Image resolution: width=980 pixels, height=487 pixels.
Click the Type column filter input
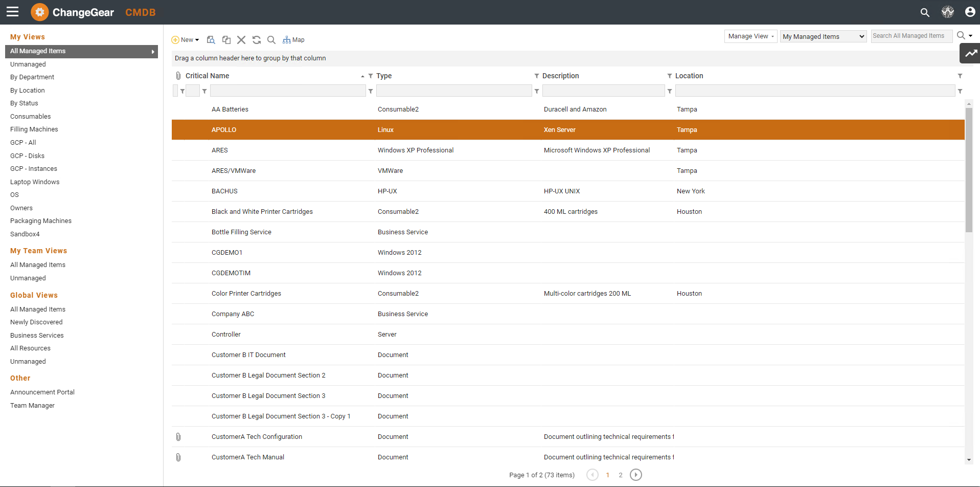(x=453, y=91)
